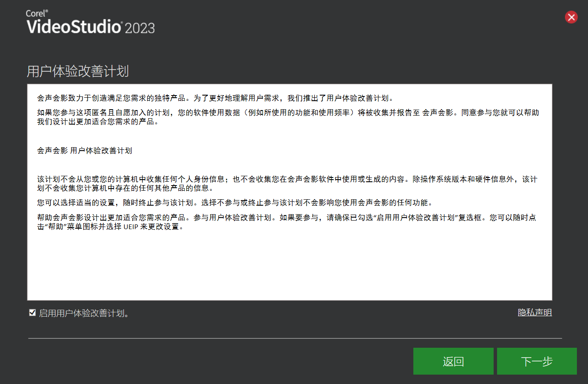This screenshot has width=588, height=384.
Task: Click the 会声会影 用户体验改善计划 subtitle
Action: click(84, 151)
